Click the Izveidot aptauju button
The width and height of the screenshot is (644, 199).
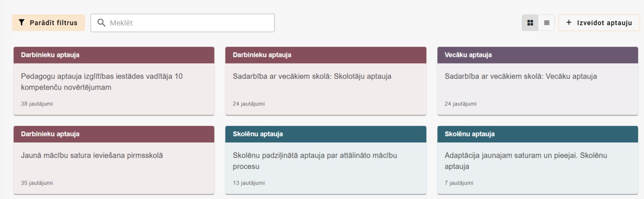click(x=604, y=23)
